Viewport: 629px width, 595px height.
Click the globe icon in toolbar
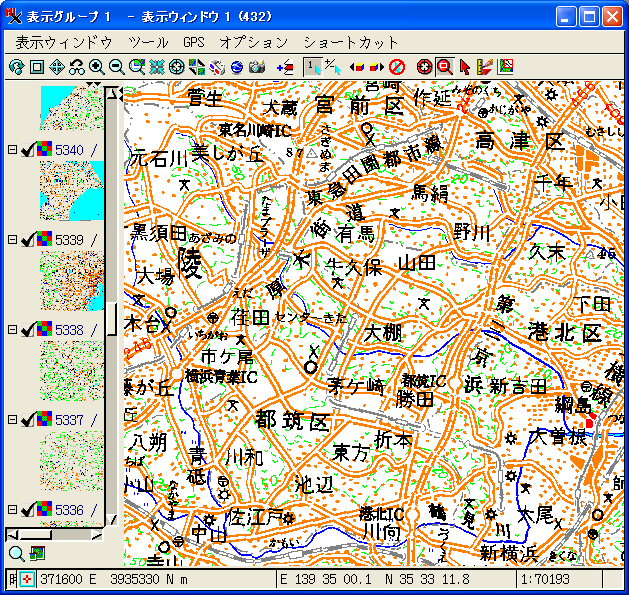tap(237, 67)
